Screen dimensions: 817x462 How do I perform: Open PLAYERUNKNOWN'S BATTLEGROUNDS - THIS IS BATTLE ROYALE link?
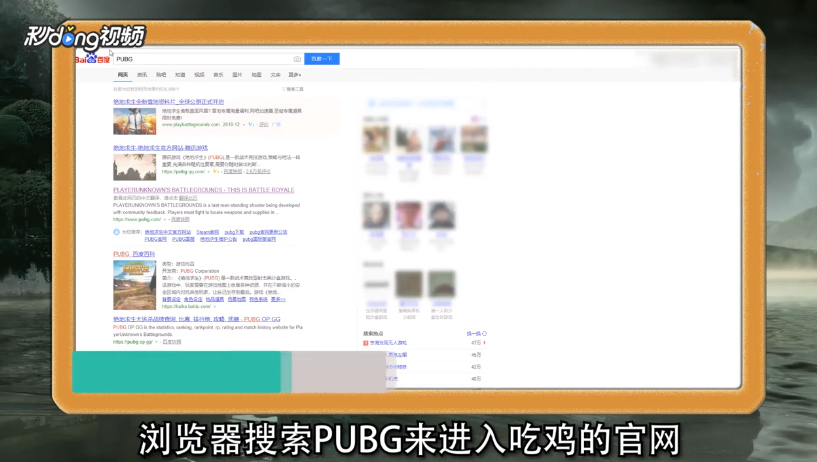click(x=204, y=190)
